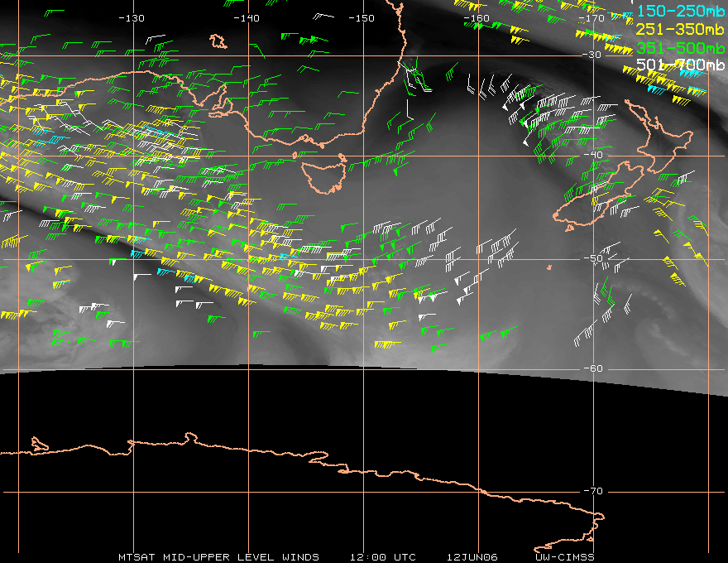Screen dimensions: 728x563
Task: Click the -50 latitude label
Action: tap(593, 258)
